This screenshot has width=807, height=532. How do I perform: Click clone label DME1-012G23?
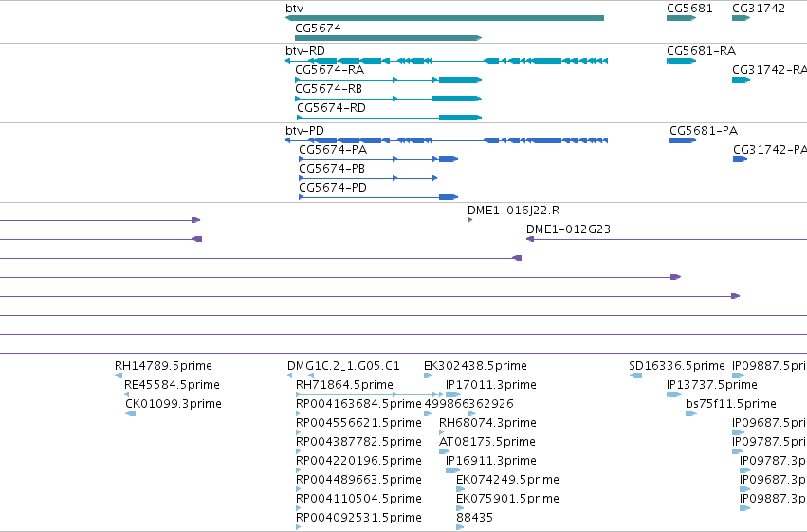point(568,229)
